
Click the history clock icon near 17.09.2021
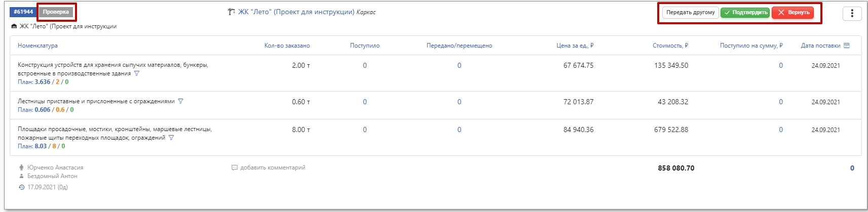pyautogui.click(x=21, y=187)
